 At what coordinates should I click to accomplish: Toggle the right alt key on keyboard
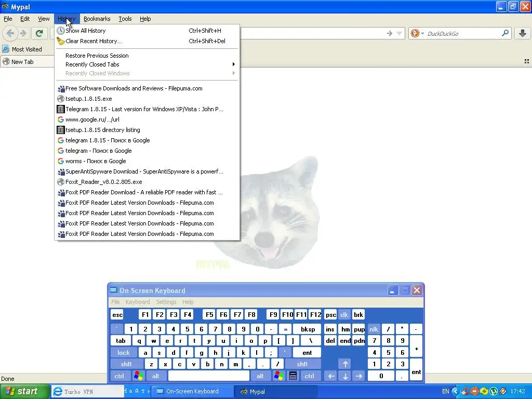[260, 376]
